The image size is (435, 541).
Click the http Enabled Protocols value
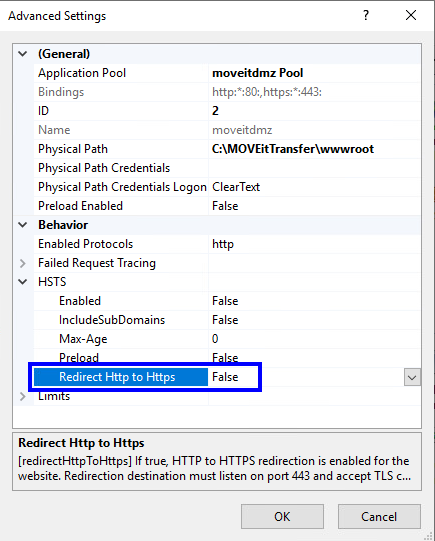tap(223, 244)
